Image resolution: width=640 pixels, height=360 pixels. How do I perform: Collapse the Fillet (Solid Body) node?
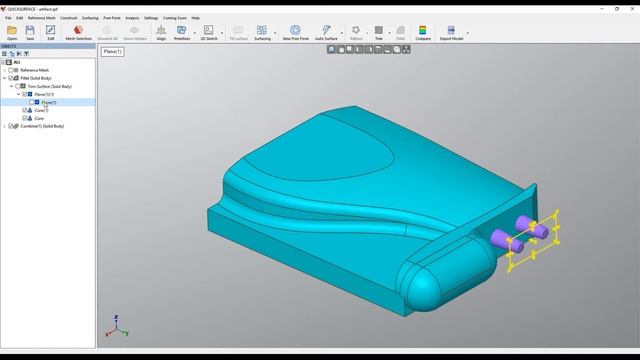pos(4,78)
